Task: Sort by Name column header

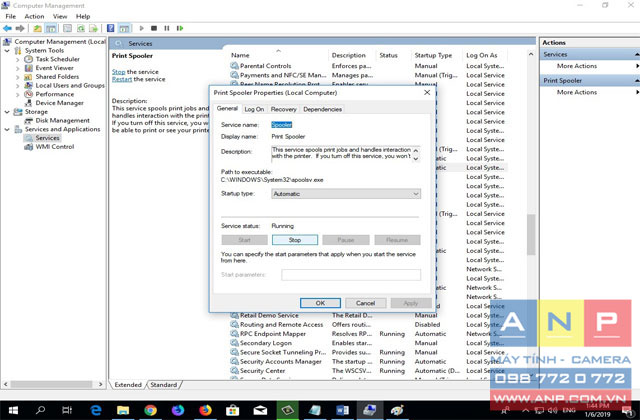Action: (240, 55)
